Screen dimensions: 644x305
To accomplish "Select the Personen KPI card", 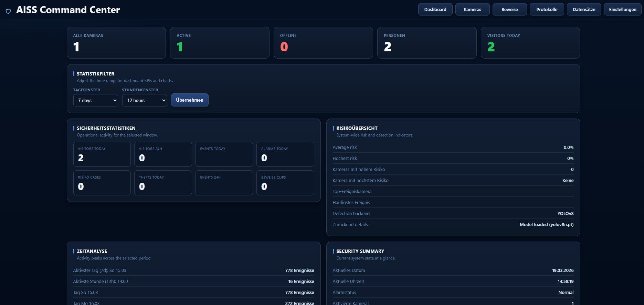I will point(426,43).
